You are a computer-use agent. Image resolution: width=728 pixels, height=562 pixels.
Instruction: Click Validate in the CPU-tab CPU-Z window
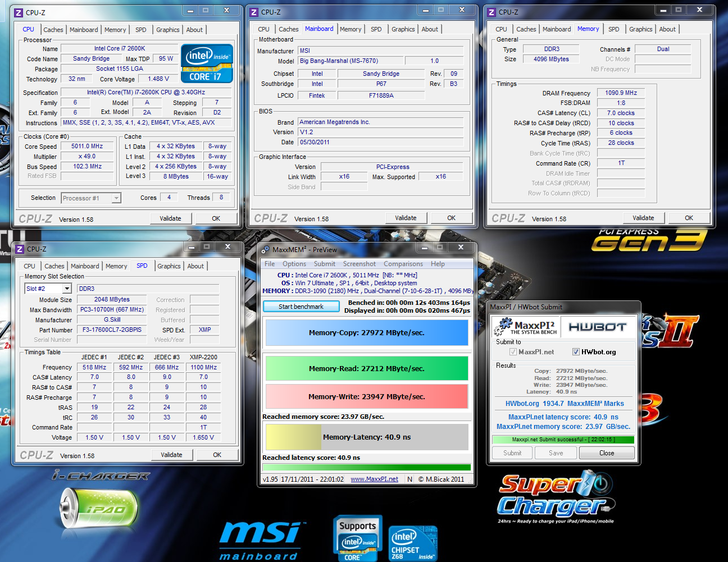click(x=170, y=218)
